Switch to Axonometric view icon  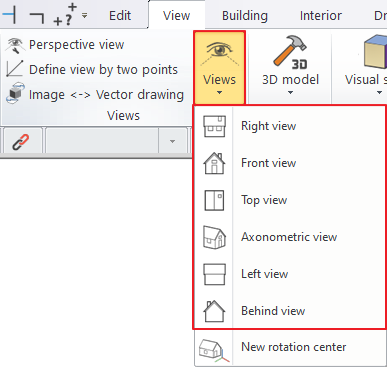click(214, 237)
